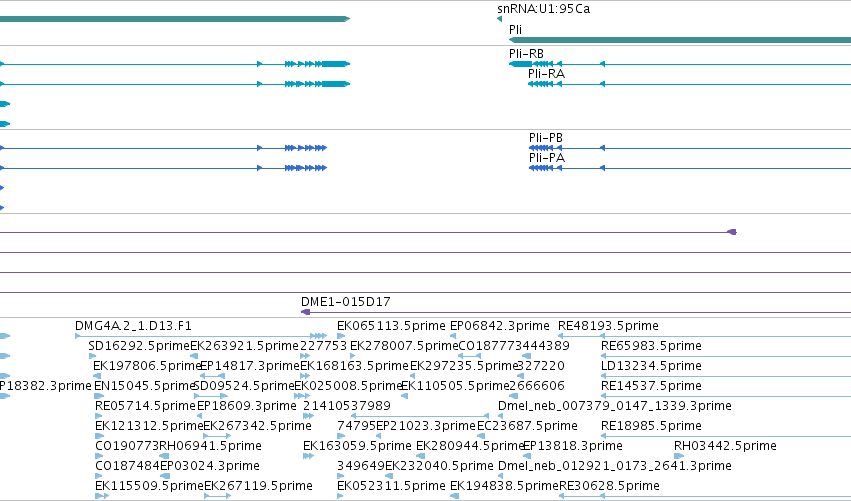
Task: Click the Pli gene label
Action: click(x=515, y=30)
